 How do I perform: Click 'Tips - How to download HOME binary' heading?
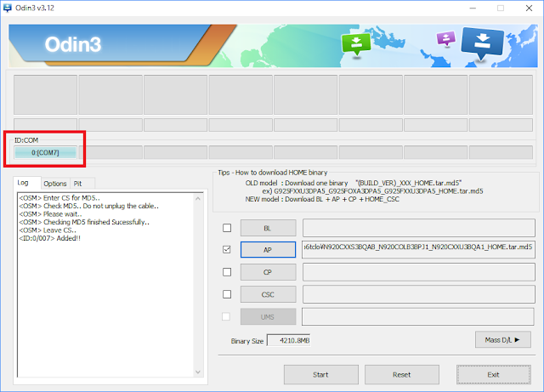[273, 173]
